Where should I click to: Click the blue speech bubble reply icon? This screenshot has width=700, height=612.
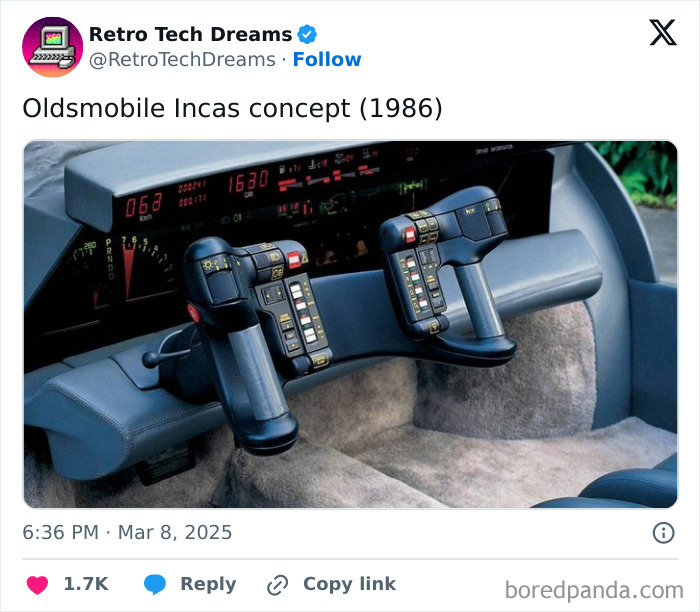point(155,584)
